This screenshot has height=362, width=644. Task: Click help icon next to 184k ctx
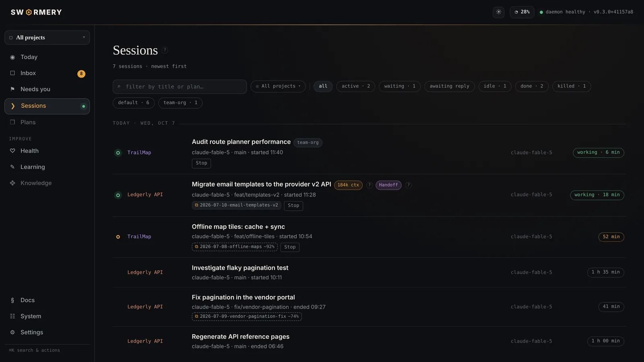tap(369, 185)
